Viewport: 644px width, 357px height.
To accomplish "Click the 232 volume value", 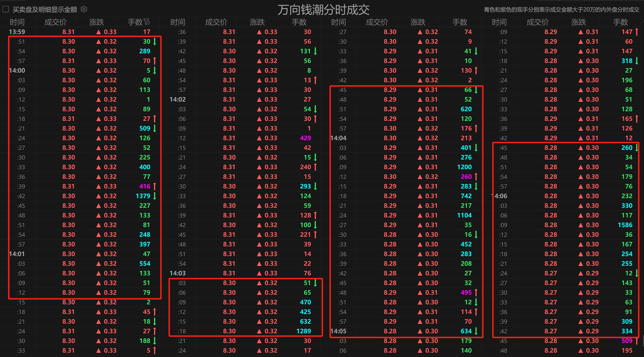I will tap(627, 196).
